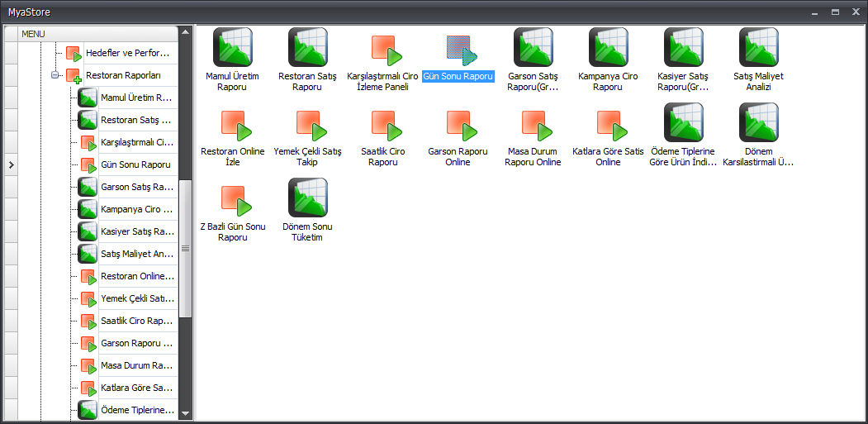Select Kampanya Ciro … in menu tree
868x424 pixels.
[139, 209]
